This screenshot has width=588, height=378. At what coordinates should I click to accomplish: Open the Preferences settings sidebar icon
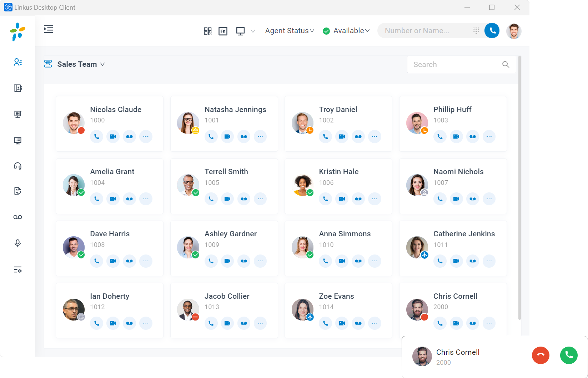tap(17, 270)
